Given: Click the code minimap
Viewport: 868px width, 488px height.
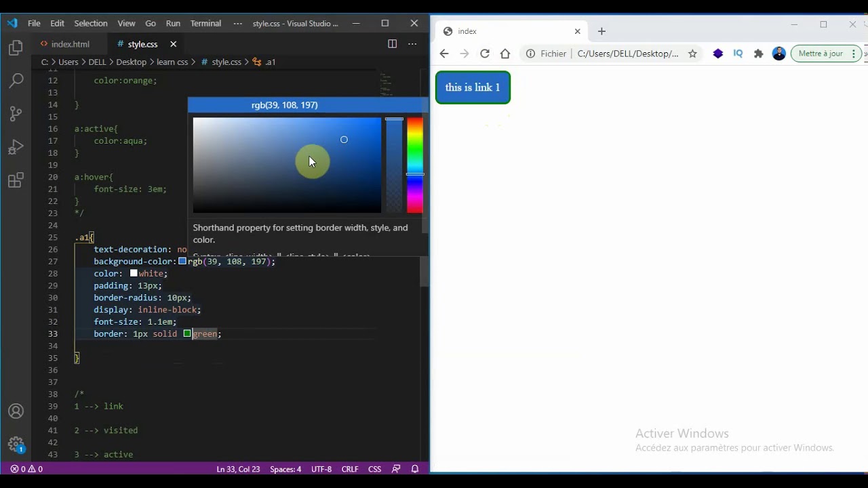Looking at the screenshot, I should coord(386,85).
